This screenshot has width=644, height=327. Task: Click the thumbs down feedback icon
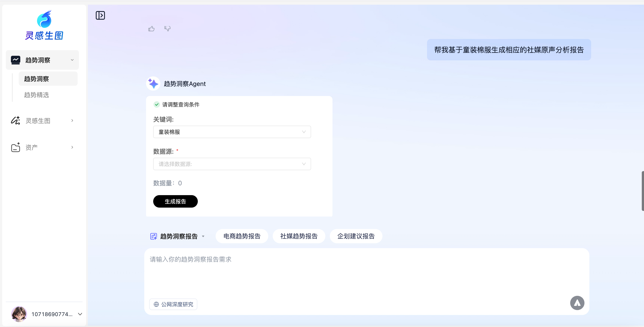(167, 29)
